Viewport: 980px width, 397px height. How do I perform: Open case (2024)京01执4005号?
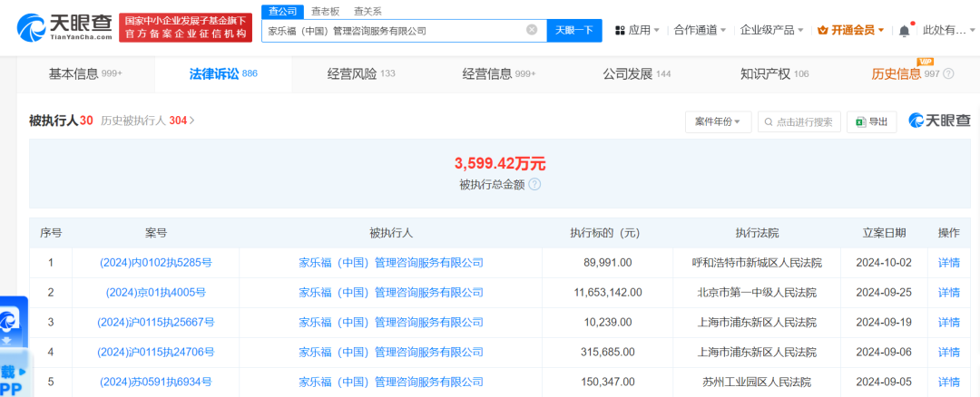pyautogui.click(x=156, y=292)
